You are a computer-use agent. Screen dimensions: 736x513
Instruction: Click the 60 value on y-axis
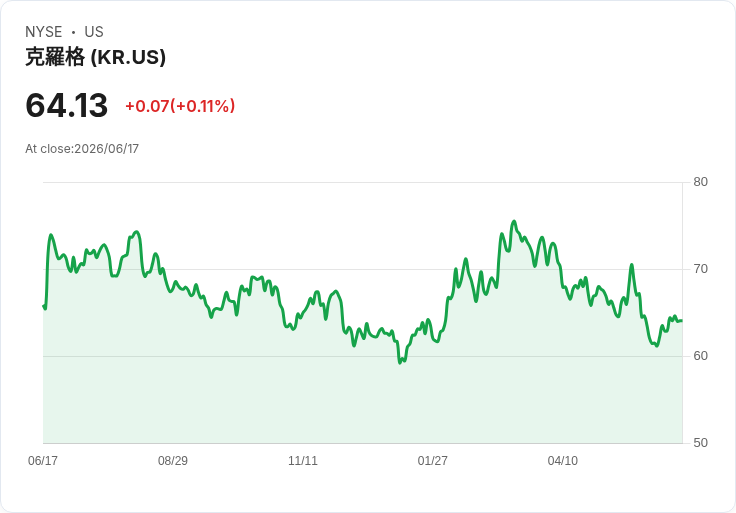click(x=700, y=356)
